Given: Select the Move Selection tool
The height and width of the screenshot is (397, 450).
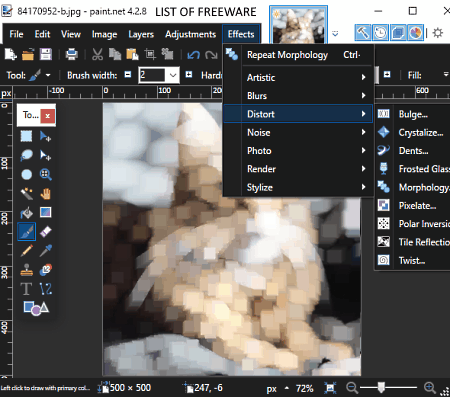Looking at the screenshot, I should [45, 155].
